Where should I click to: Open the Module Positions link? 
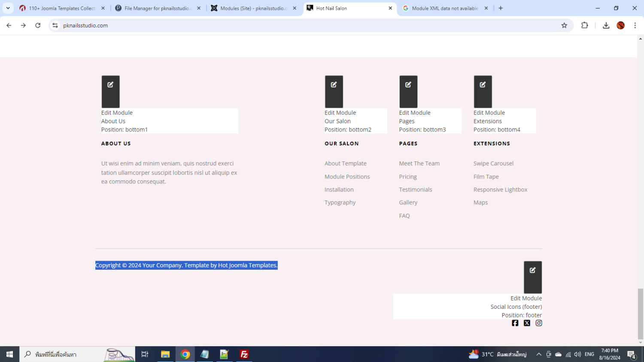point(347,176)
